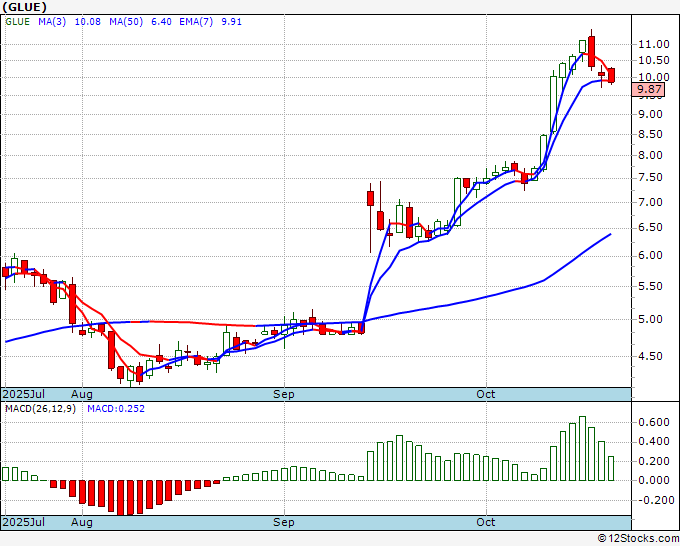Click the 6.00 price axis label
The width and height of the screenshot is (680, 546).
click(651, 256)
